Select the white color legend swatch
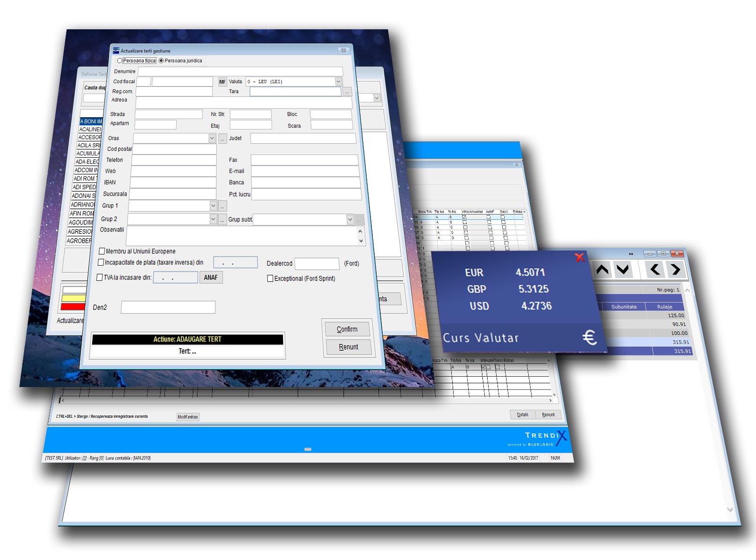Viewport: 756px width, 560px height. click(x=74, y=289)
